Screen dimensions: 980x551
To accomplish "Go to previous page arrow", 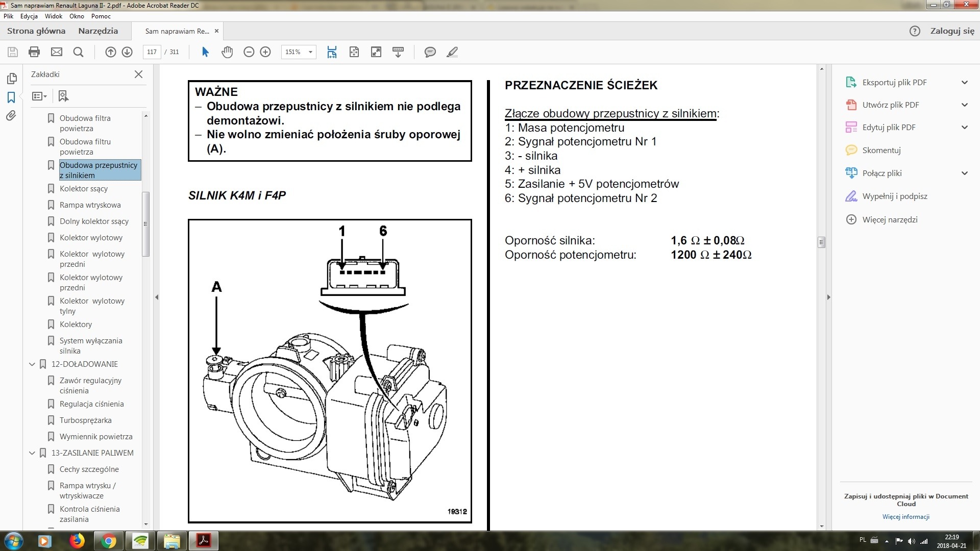I will (110, 52).
